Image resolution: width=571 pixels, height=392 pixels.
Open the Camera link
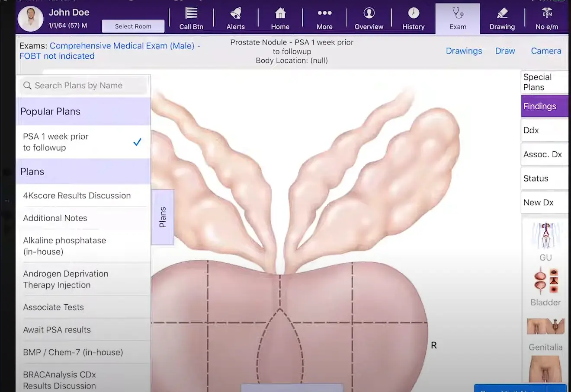[x=545, y=51]
